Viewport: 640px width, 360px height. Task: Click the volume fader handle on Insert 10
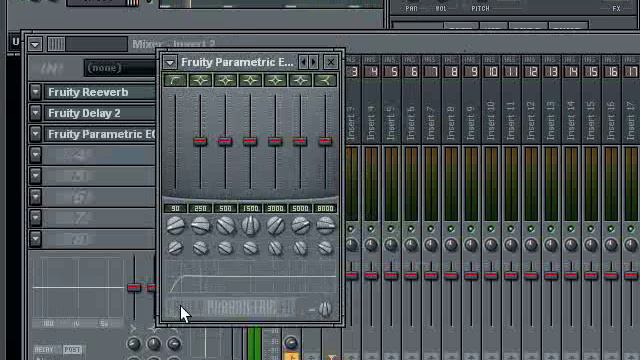(x=491, y=276)
